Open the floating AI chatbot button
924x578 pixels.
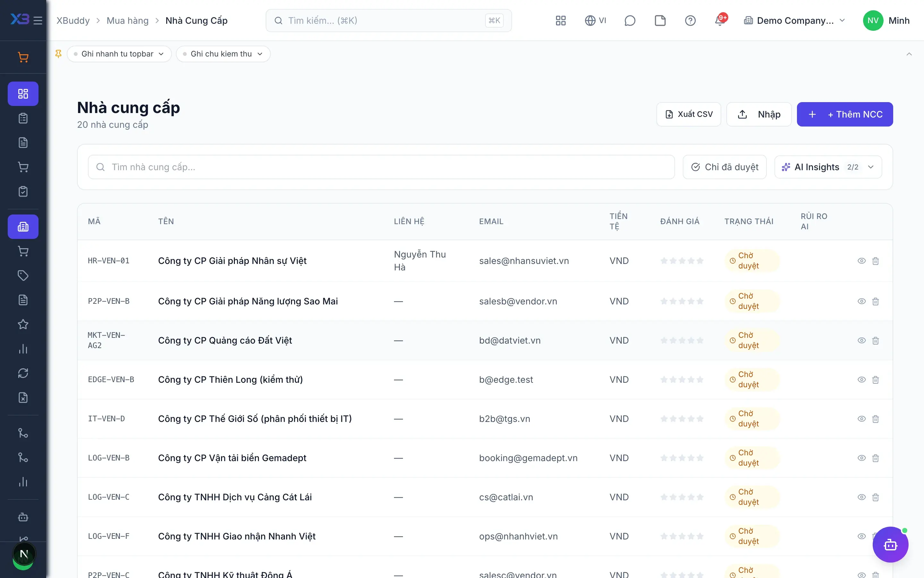click(x=890, y=544)
